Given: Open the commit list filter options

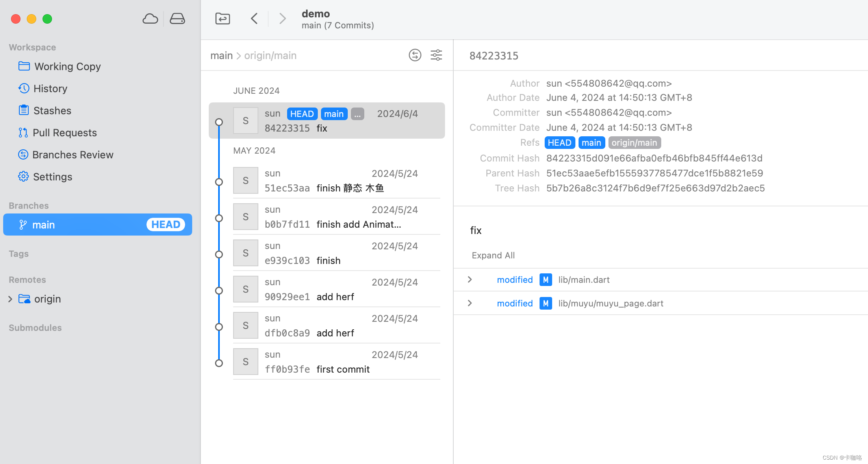Looking at the screenshot, I should [436, 55].
